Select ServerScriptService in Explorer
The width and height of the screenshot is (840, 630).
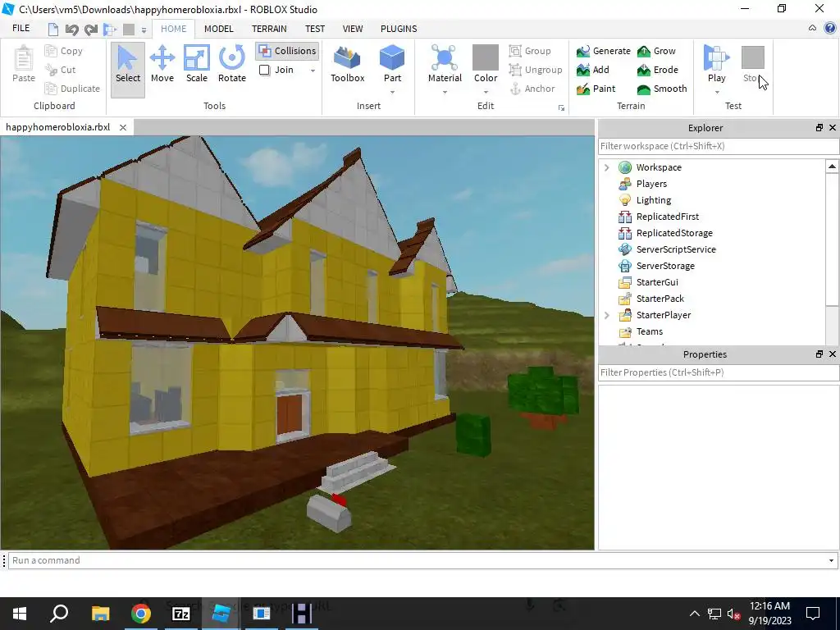pyautogui.click(x=676, y=249)
